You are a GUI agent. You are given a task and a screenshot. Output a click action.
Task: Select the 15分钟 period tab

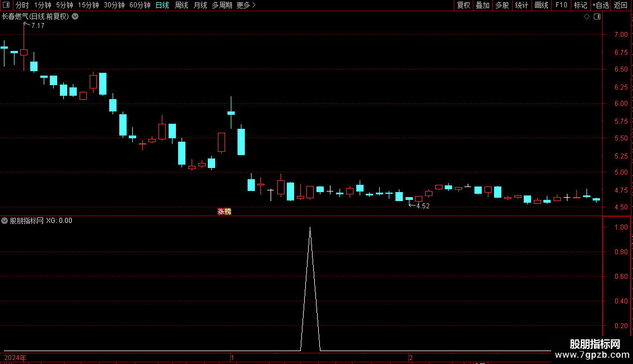point(89,5)
